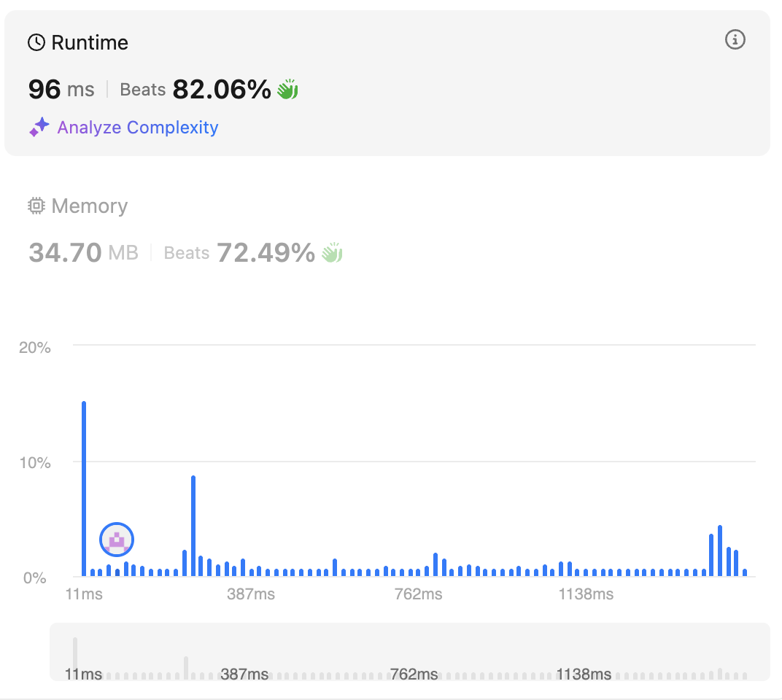782x700 pixels.
Task: Click the faded clapping hands beside 72.49%
Action: pyautogui.click(x=332, y=253)
